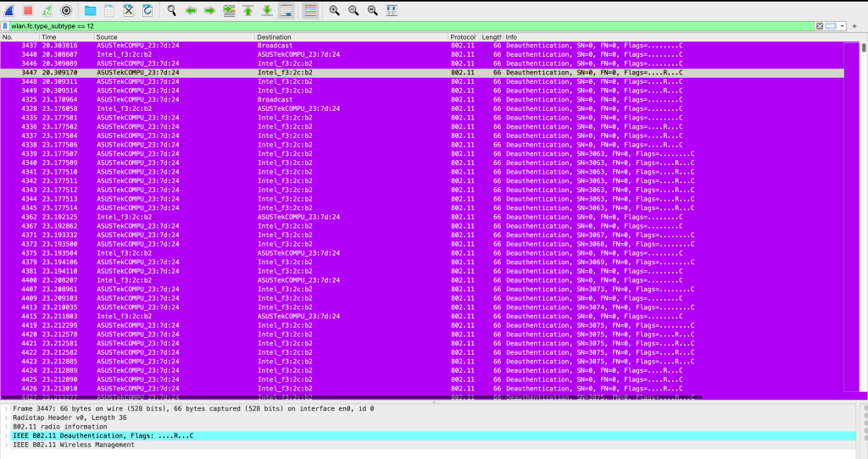Expand IEEE 802.11 Wireless Management details

[x=6, y=445]
